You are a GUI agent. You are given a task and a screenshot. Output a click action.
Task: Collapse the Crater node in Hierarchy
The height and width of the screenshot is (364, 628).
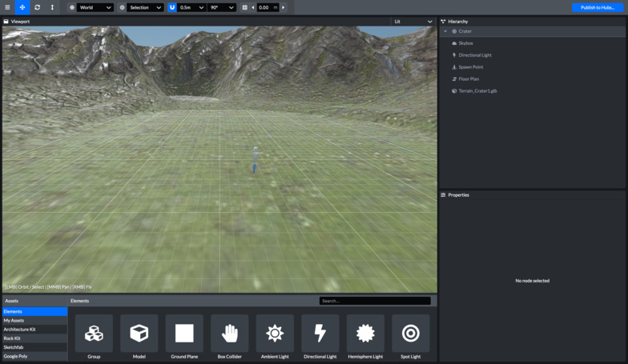[x=445, y=31]
